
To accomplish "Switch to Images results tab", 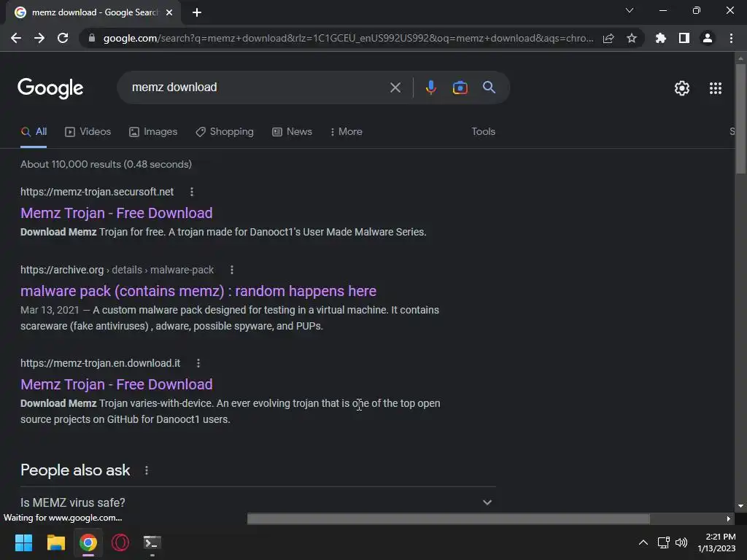I will [153, 132].
